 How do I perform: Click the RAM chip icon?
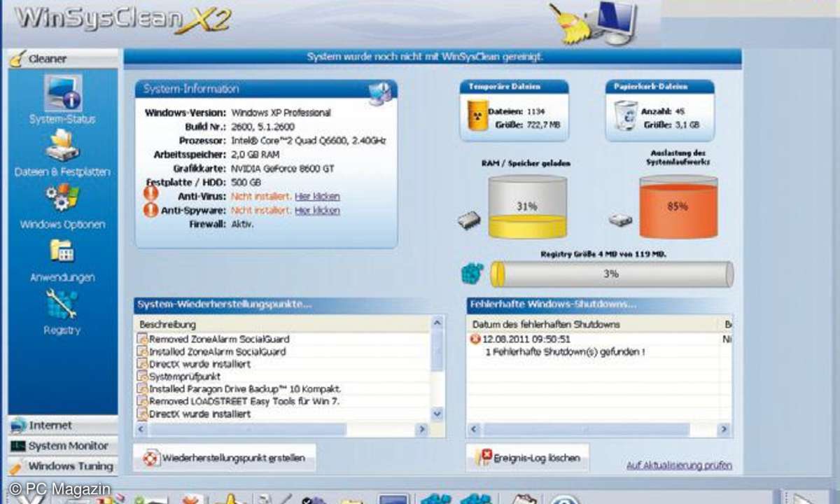[x=469, y=221]
